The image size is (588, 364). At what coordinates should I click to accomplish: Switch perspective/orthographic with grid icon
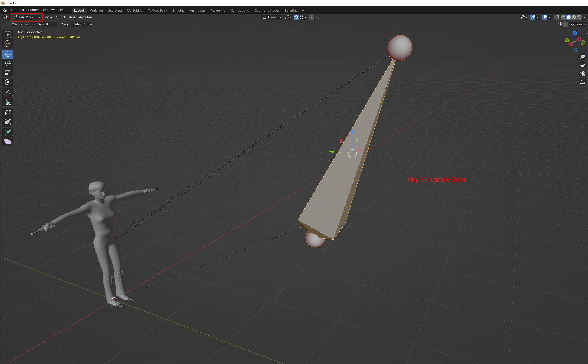(582, 82)
